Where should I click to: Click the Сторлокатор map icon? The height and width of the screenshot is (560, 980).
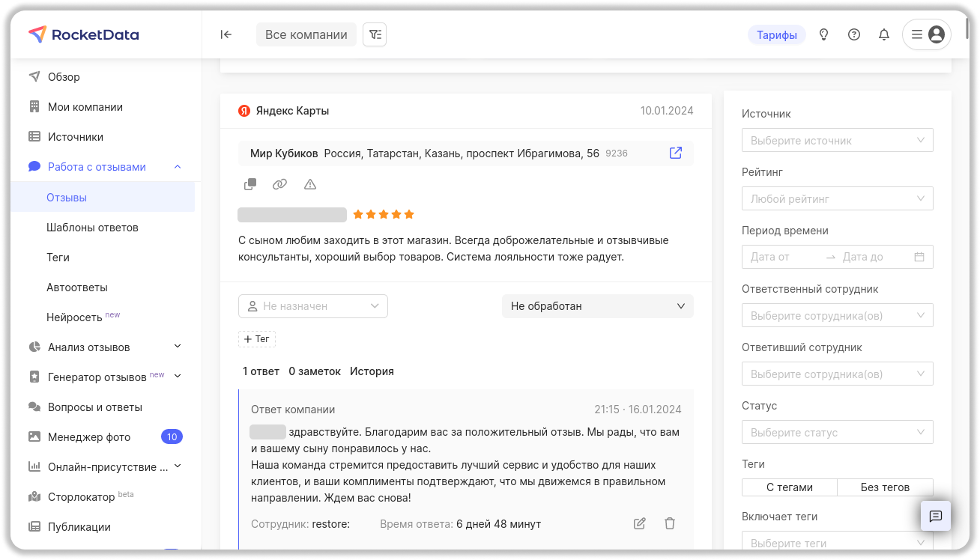(x=34, y=497)
